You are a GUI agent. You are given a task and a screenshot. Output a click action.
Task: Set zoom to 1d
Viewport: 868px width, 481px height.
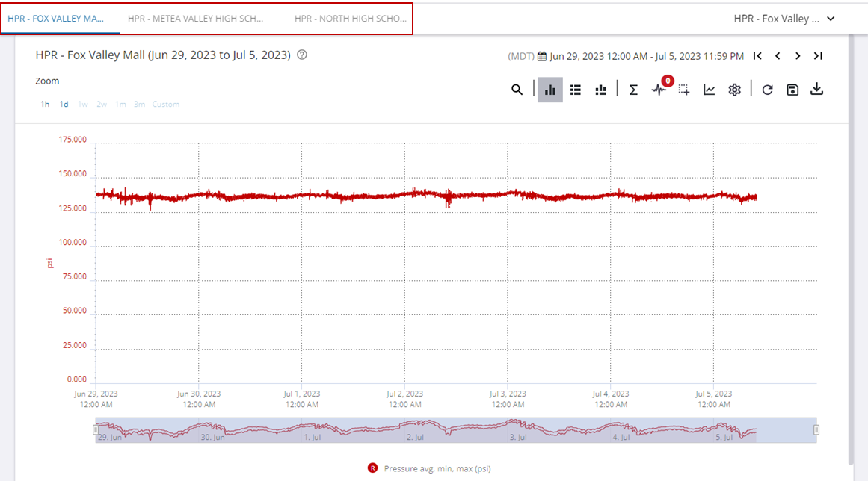coord(64,105)
